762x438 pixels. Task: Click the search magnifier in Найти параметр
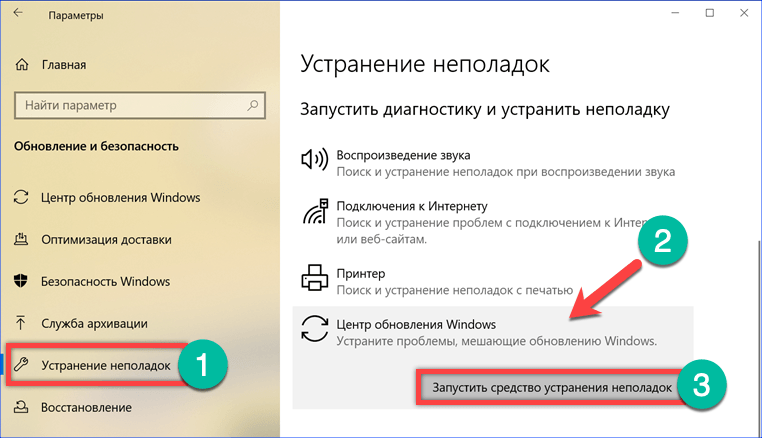pyautogui.click(x=253, y=105)
